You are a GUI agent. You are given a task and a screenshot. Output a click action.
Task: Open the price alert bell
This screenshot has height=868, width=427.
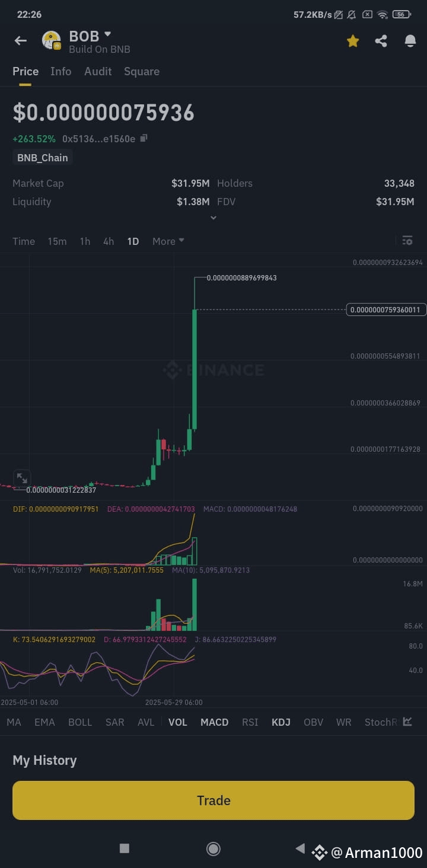pos(410,41)
